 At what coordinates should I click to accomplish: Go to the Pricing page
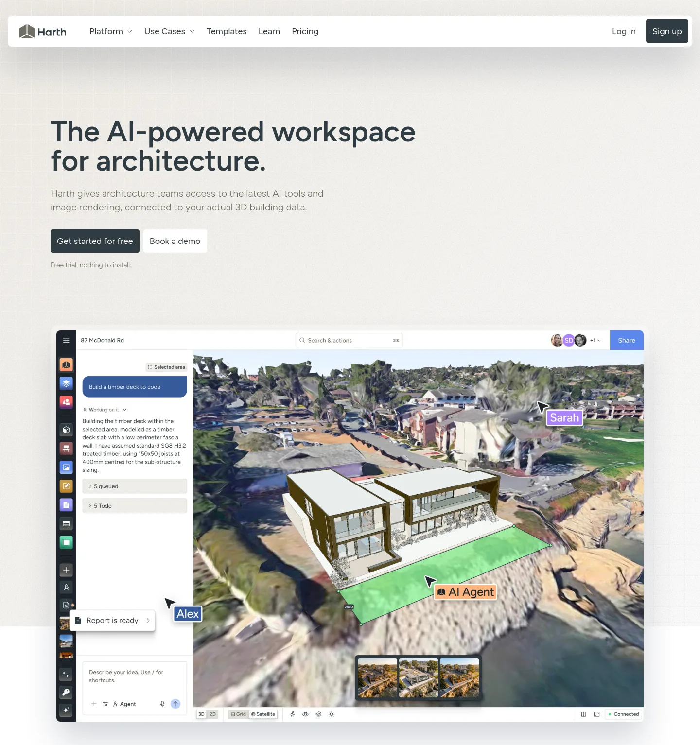[305, 31]
